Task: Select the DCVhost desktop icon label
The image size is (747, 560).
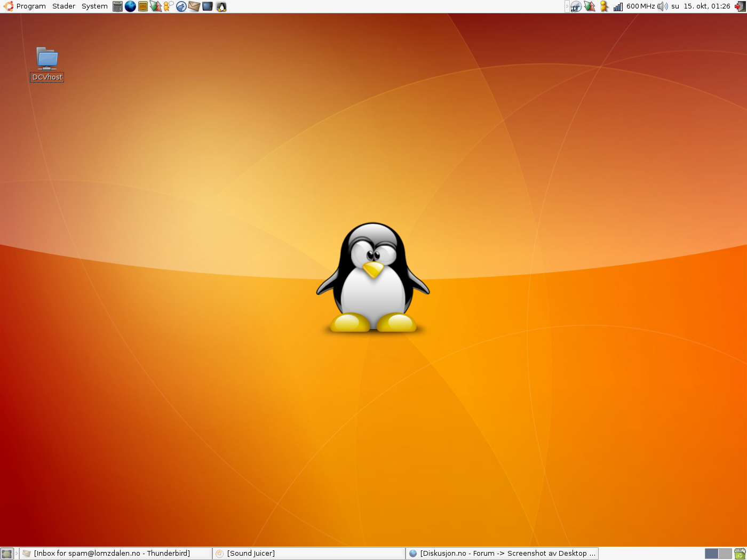Action: [47, 77]
